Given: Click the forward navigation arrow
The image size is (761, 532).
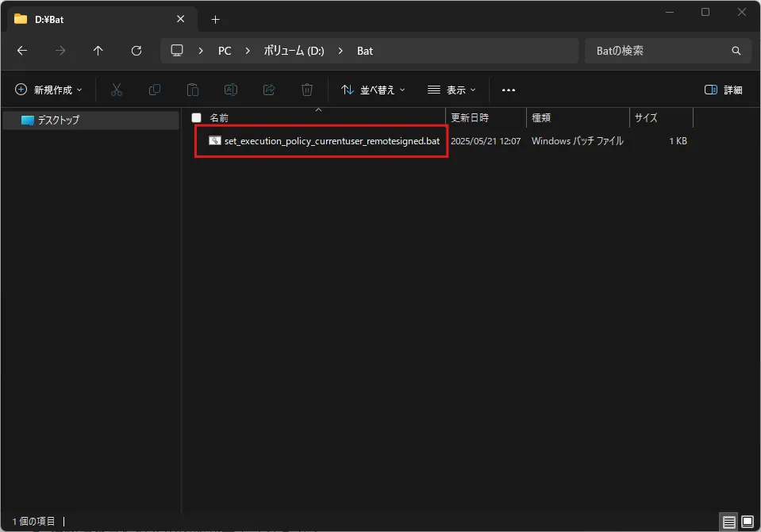Looking at the screenshot, I should point(60,51).
